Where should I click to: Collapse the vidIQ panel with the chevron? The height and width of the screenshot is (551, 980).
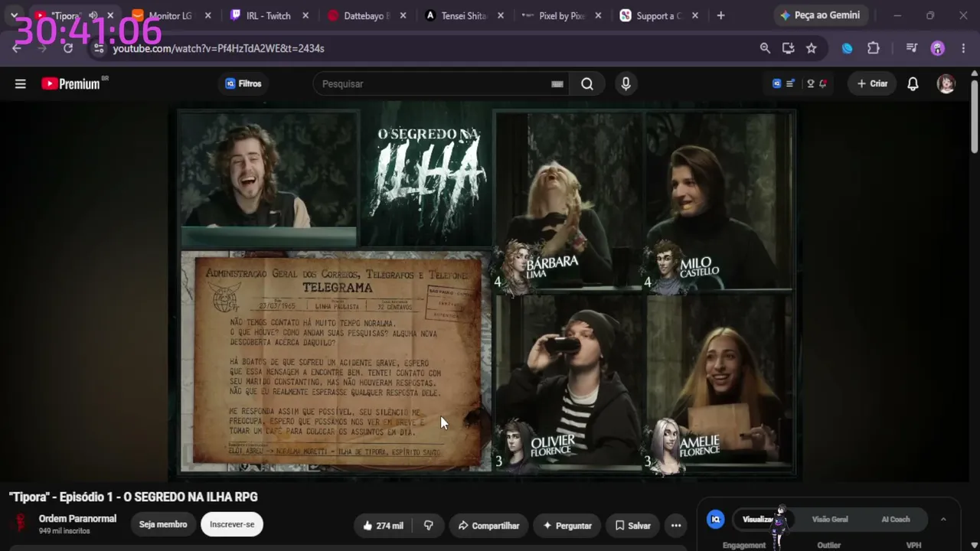[943, 520]
